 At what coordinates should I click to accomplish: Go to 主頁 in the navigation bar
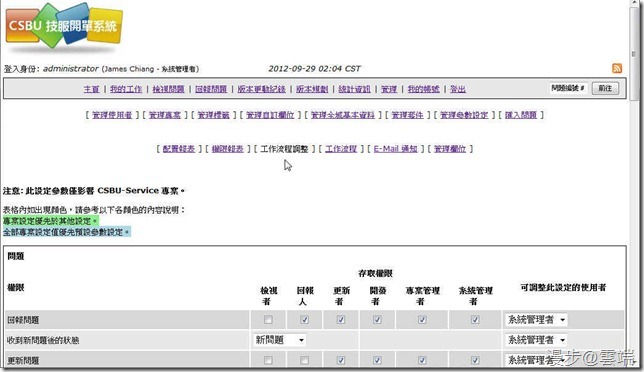(x=91, y=89)
